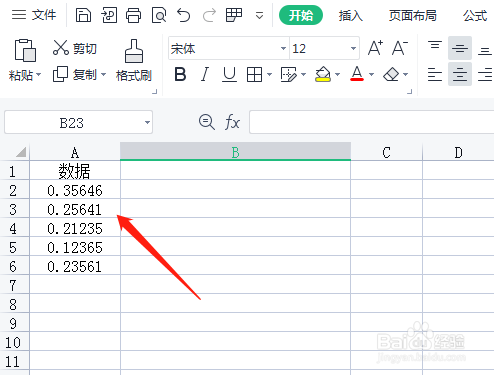Click the zoom magnifier icon by formula bar
Image resolution: width=494 pixels, height=375 pixels.
[207, 122]
